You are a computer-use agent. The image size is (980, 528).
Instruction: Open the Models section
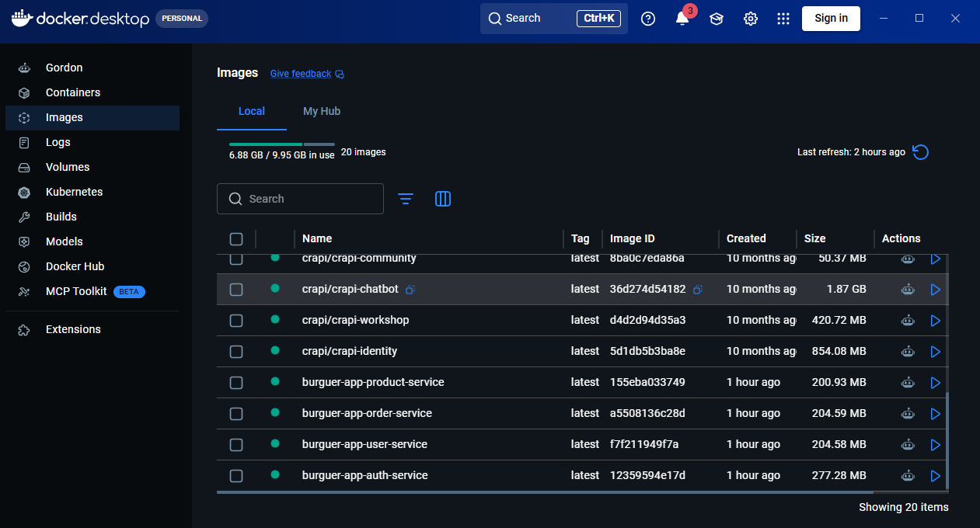coord(92,241)
